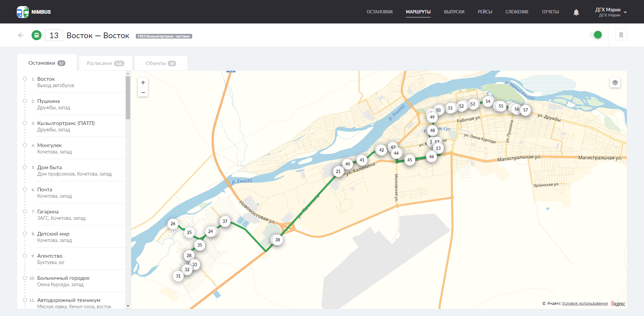Toggle the route active switch
The width and height of the screenshot is (644, 316).
(x=595, y=35)
